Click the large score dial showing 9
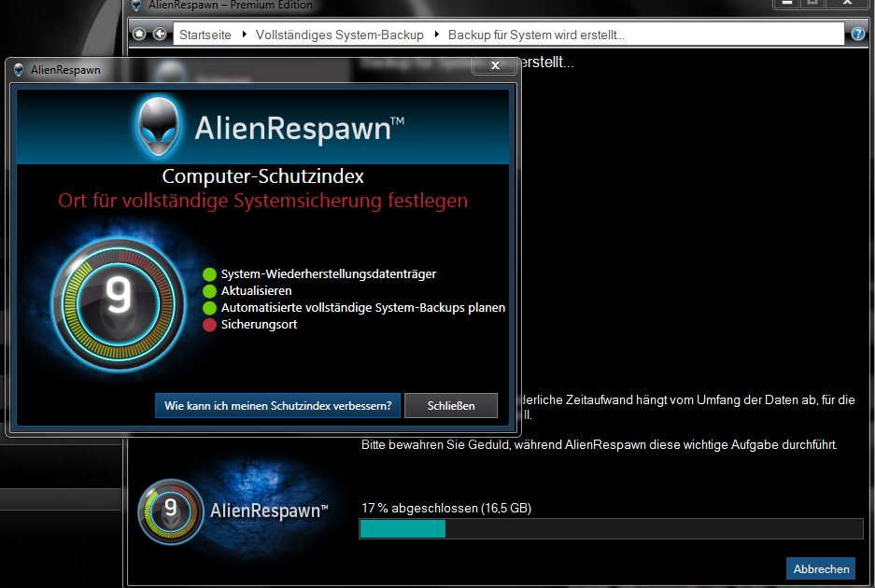This screenshot has height=588, width=875. click(119, 304)
